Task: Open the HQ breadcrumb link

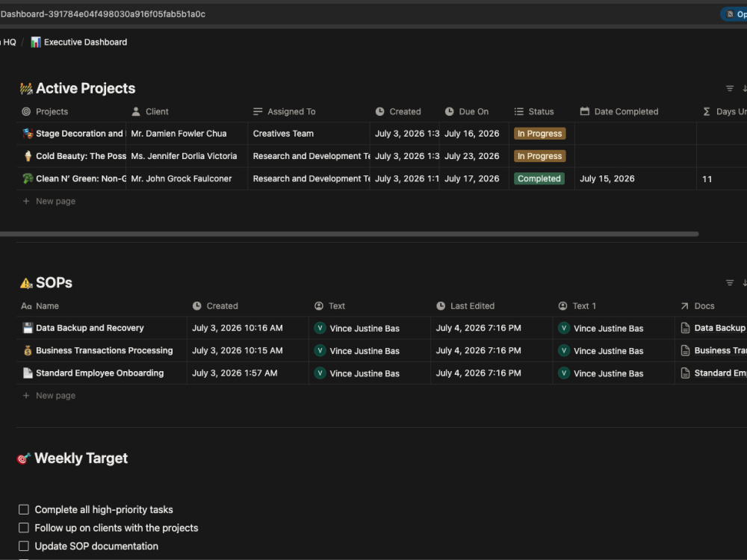Action: click(x=8, y=43)
